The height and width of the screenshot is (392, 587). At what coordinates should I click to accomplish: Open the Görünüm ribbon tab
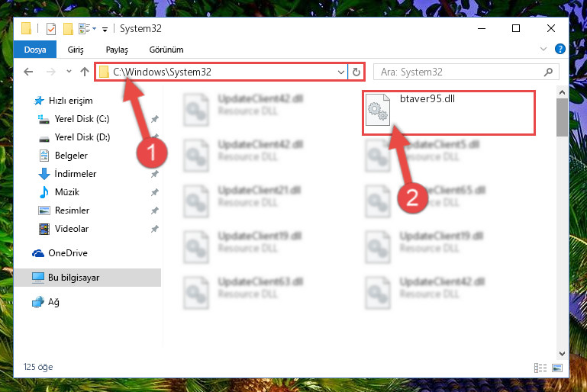(x=166, y=50)
